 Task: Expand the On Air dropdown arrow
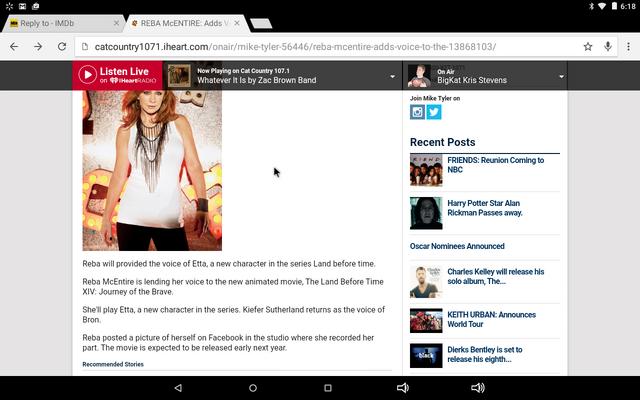click(x=561, y=76)
